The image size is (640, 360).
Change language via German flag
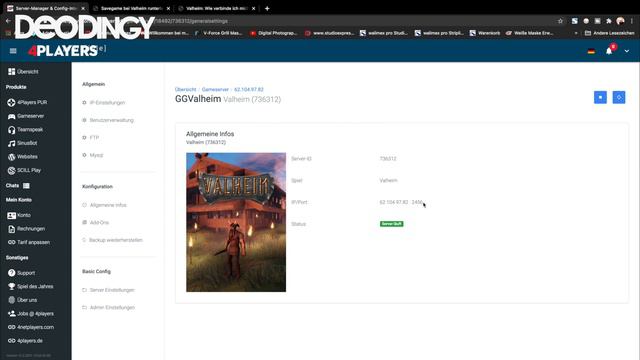591,51
